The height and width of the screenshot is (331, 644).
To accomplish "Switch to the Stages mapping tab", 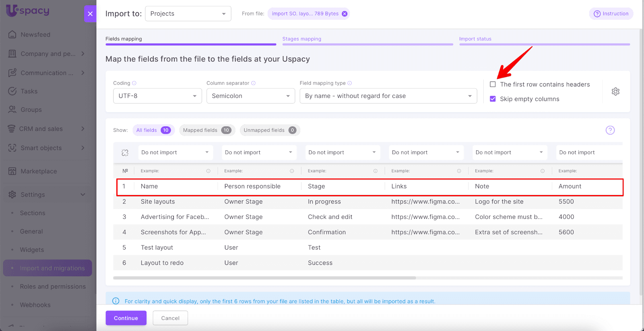I will pos(302,39).
